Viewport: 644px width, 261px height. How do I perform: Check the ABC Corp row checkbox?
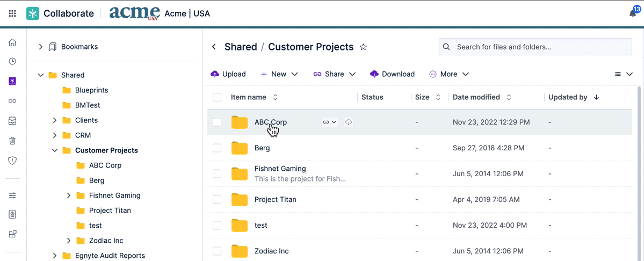pyautogui.click(x=217, y=122)
